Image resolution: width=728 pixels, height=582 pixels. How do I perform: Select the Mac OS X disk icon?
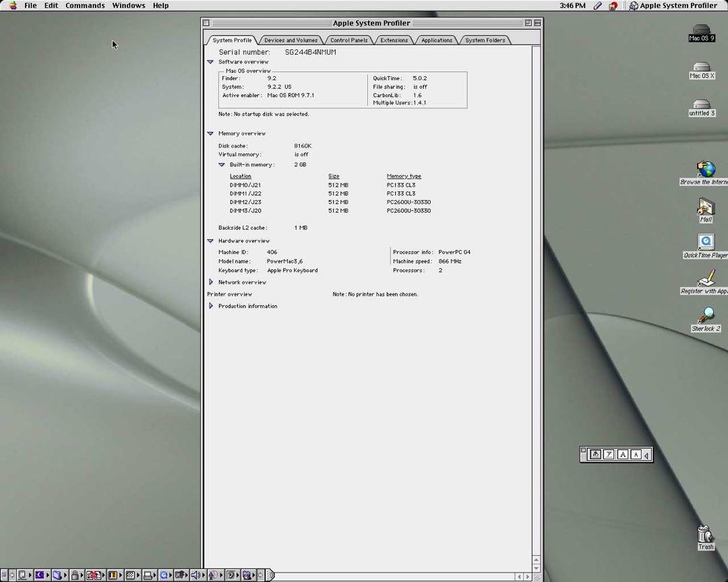702,71
